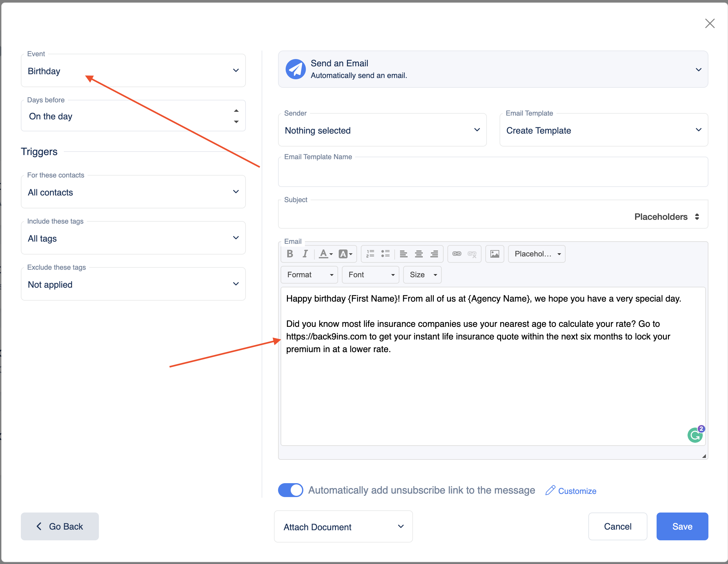The image size is (728, 564).
Task: Insert a link in the email
Action: [457, 254]
